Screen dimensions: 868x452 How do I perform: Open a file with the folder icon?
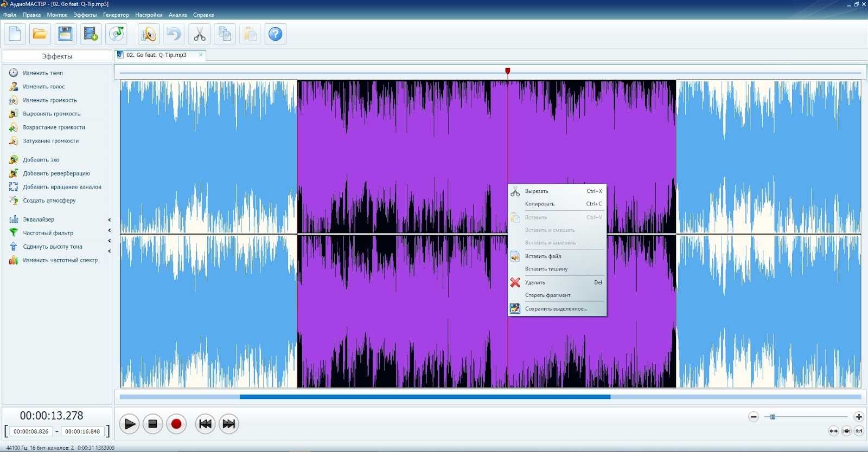(x=40, y=34)
